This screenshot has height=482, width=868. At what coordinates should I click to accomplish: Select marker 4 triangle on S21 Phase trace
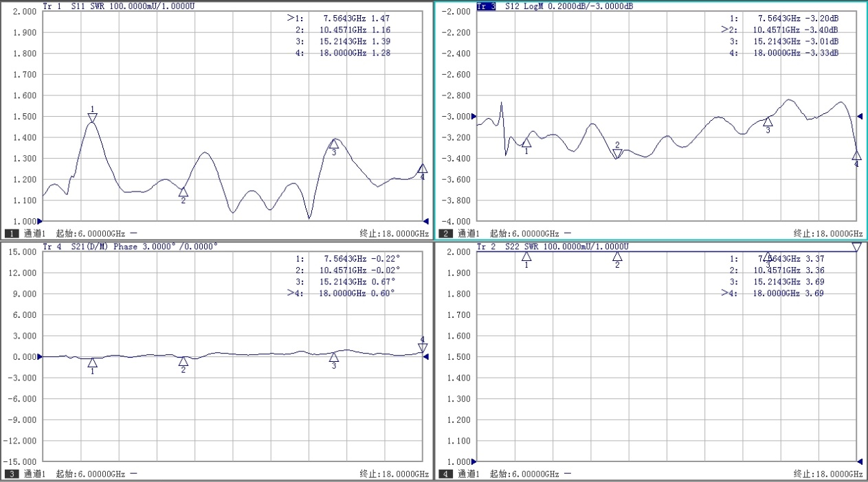[423, 347]
